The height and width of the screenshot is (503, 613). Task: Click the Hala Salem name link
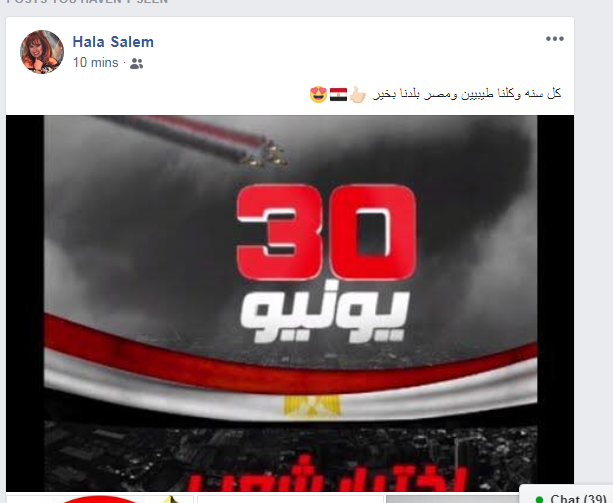click(x=113, y=42)
